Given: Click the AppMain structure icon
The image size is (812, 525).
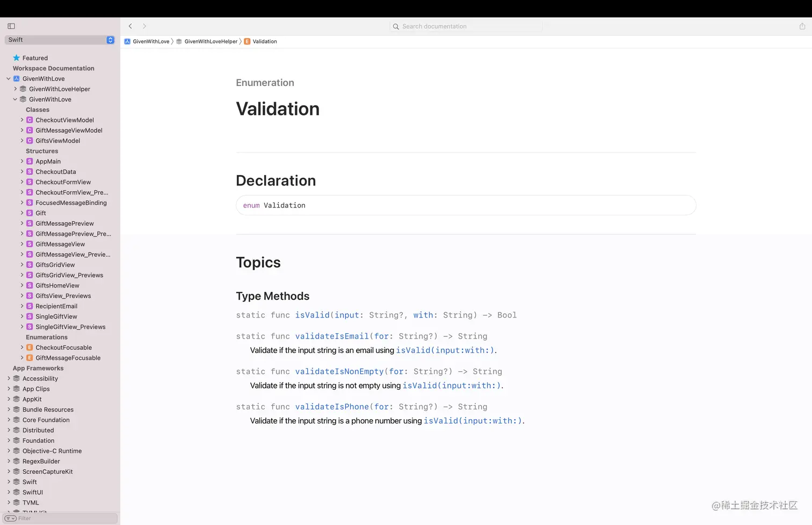Looking at the screenshot, I should point(30,162).
